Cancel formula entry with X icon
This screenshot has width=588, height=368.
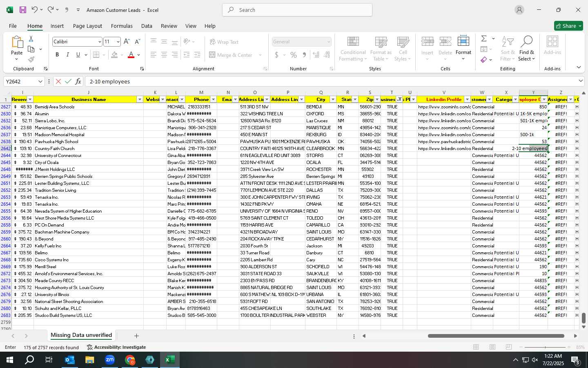[x=58, y=81]
